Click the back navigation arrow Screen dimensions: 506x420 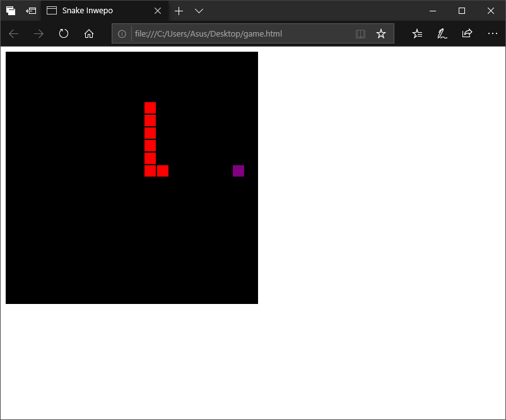[13, 33]
